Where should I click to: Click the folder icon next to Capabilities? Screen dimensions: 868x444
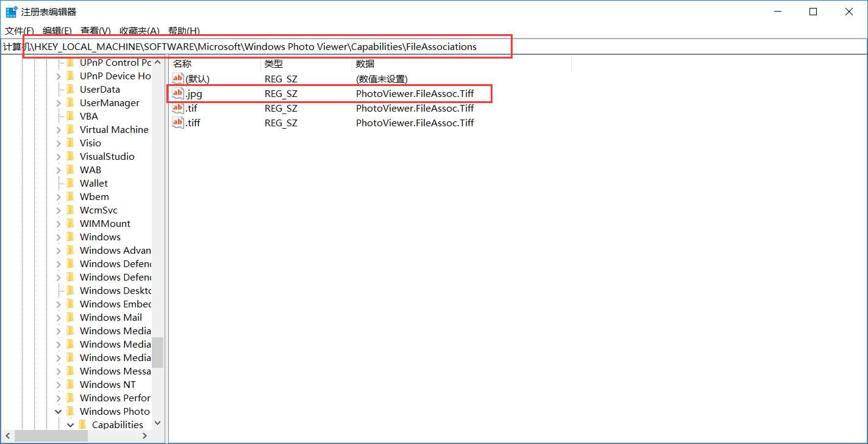[x=82, y=424]
